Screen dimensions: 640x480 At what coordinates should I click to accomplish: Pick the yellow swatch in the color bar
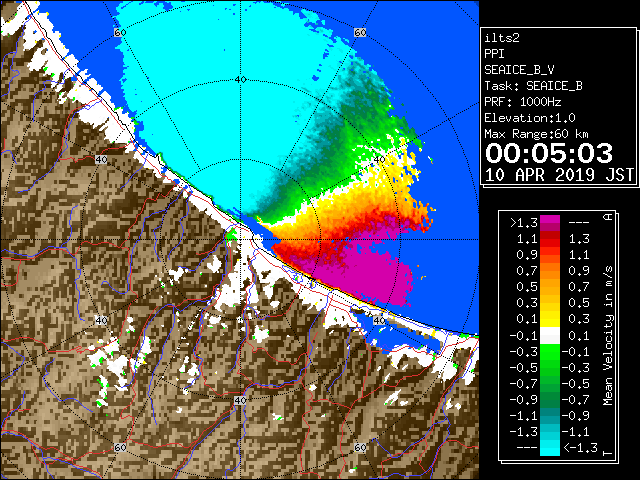tap(550, 319)
